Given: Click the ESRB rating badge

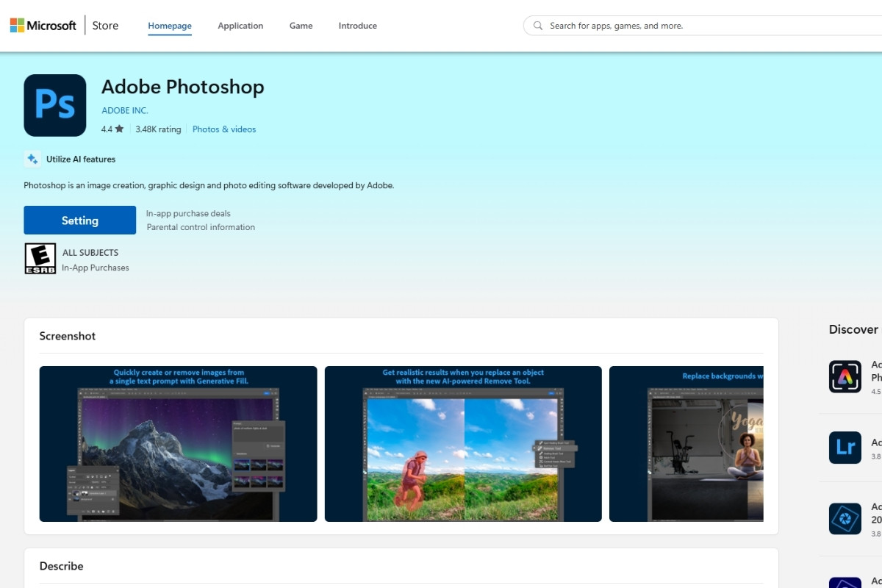Looking at the screenshot, I should click(x=40, y=259).
